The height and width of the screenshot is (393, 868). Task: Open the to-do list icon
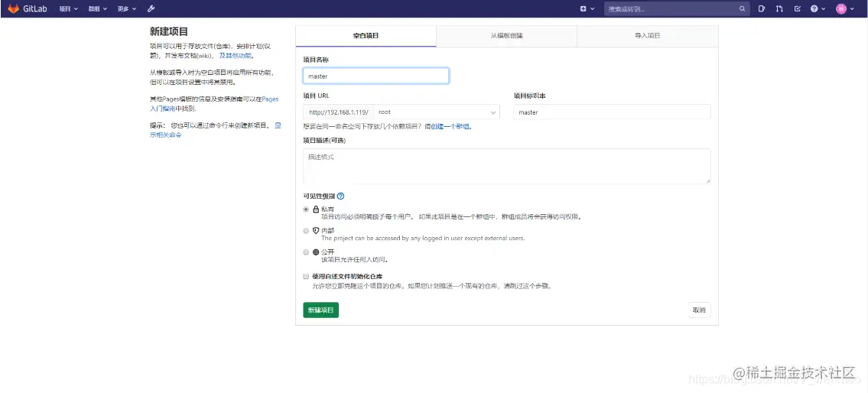[x=797, y=9]
